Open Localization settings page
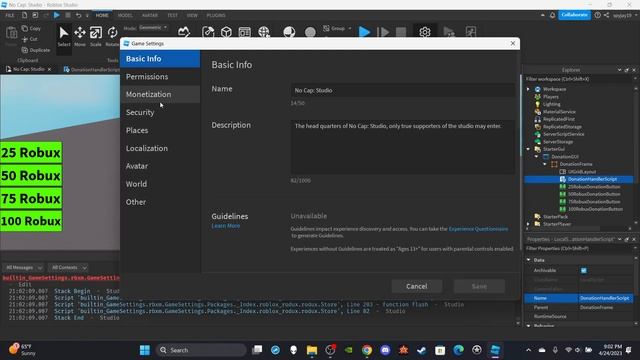This screenshot has width=640, height=360. (x=160, y=148)
